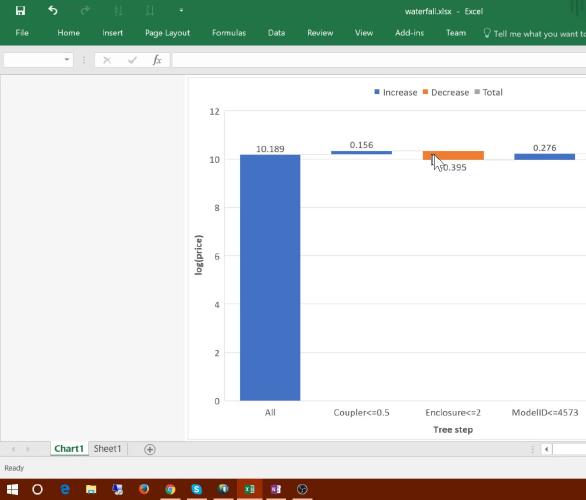Viewport: 586px width, 500px height.
Task: Click the Insert Function fx icon
Action: click(x=157, y=60)
